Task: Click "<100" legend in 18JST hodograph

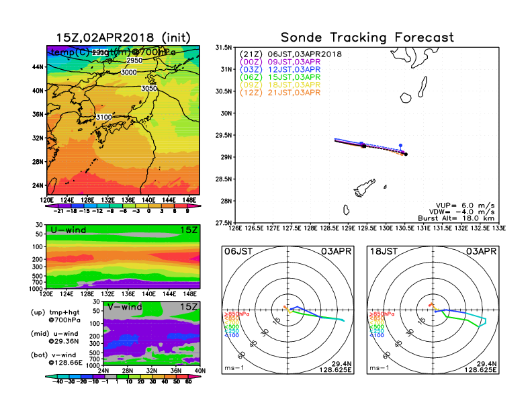Action: (x=377, y=335)
